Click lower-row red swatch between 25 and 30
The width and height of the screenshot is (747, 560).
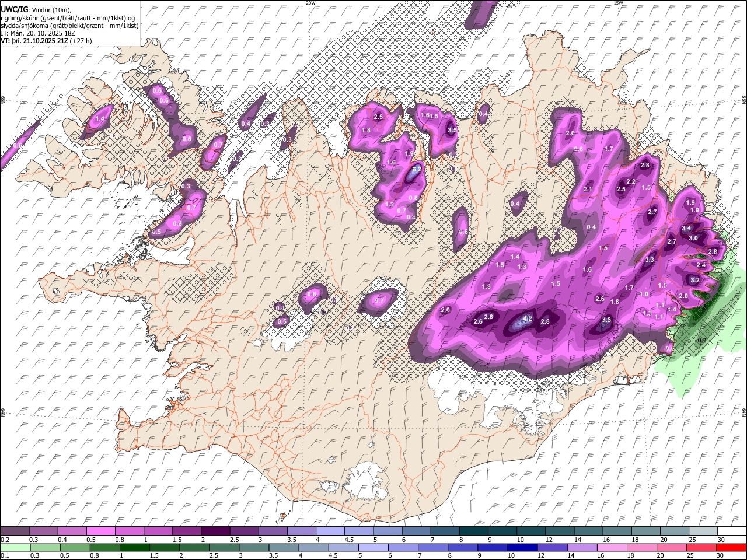coord(701,547)
